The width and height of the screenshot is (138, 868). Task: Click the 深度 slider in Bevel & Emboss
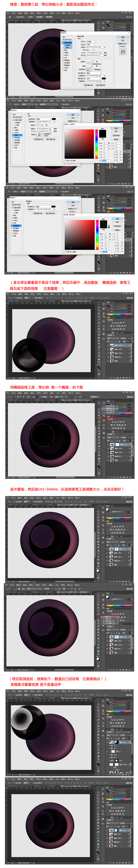coord(93,47)
